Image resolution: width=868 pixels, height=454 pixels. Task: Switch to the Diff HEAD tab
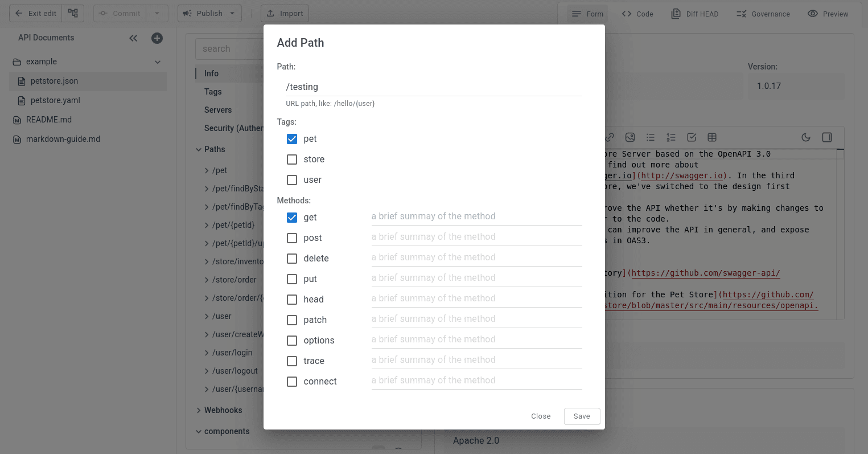695,14
